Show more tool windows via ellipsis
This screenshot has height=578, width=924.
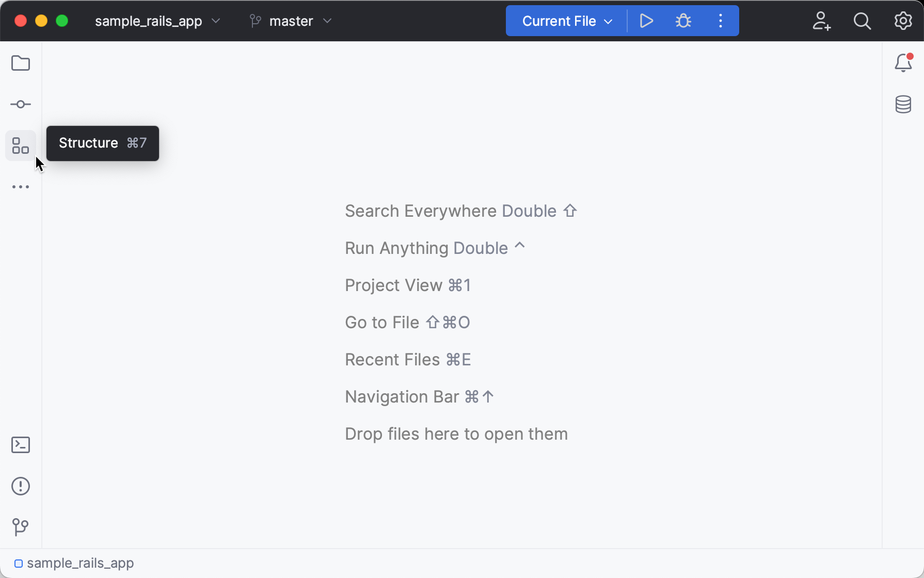pyautogui.click(x=21, y=187)
